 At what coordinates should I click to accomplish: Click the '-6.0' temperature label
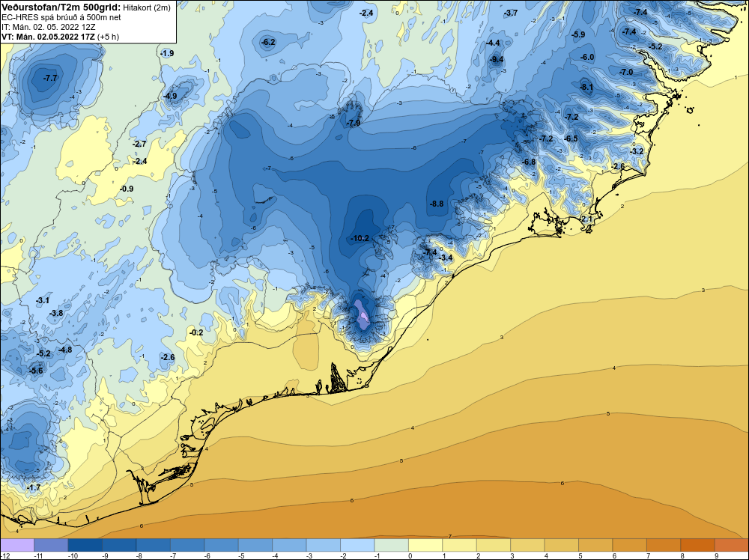587,57
